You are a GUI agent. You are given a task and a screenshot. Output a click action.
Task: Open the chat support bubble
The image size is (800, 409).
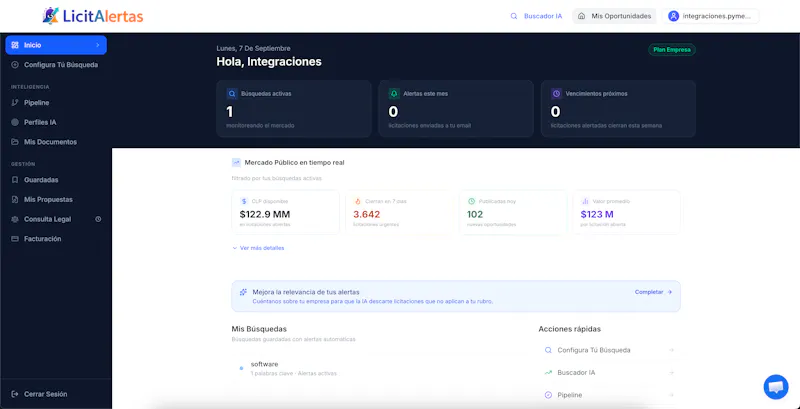click(x=776, y=387)
